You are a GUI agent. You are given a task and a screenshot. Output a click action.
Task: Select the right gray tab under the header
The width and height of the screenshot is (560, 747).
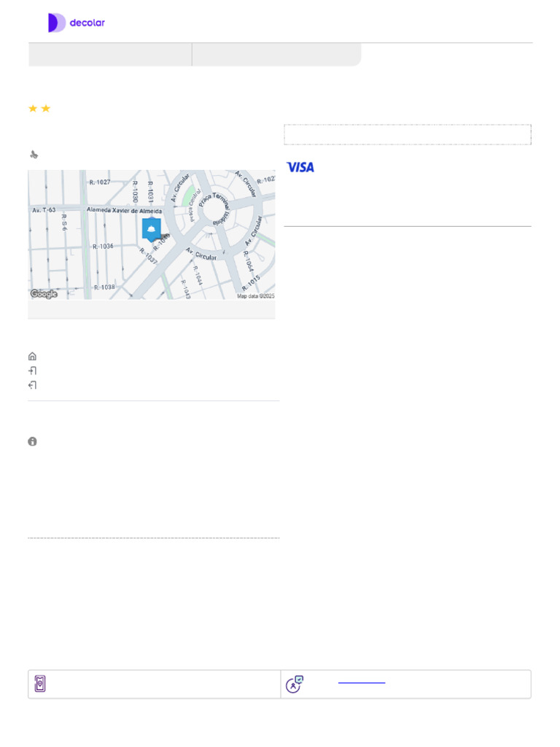pos(276,54)
